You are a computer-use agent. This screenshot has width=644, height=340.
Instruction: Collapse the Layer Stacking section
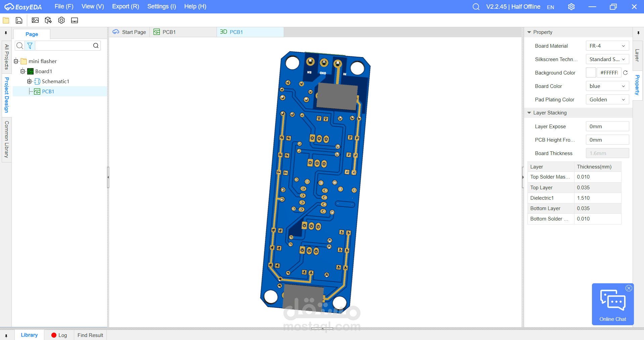point(529,113)
